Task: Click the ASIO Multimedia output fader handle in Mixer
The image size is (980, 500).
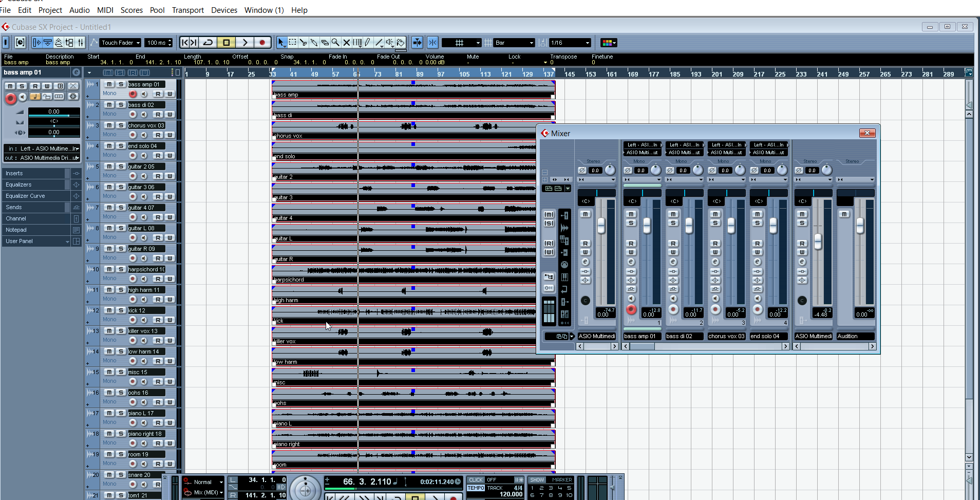Action: [x=818, y=242]
